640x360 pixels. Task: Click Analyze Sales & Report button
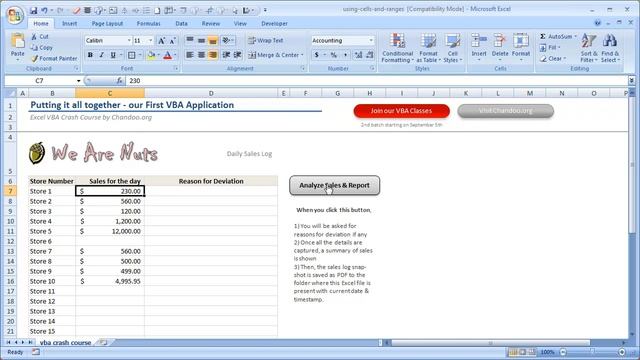point(334,185)
